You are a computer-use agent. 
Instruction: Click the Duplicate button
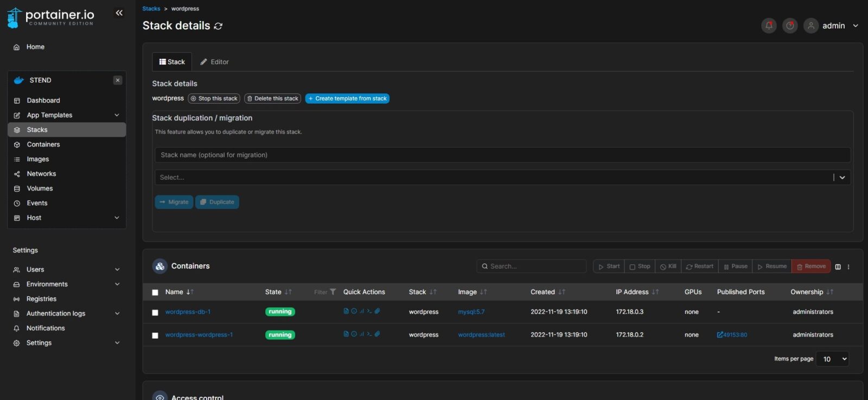(217, 202)
